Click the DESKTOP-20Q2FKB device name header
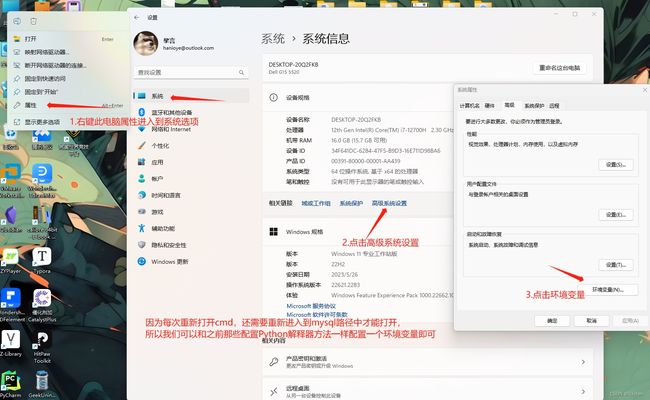 pos(293,65)
